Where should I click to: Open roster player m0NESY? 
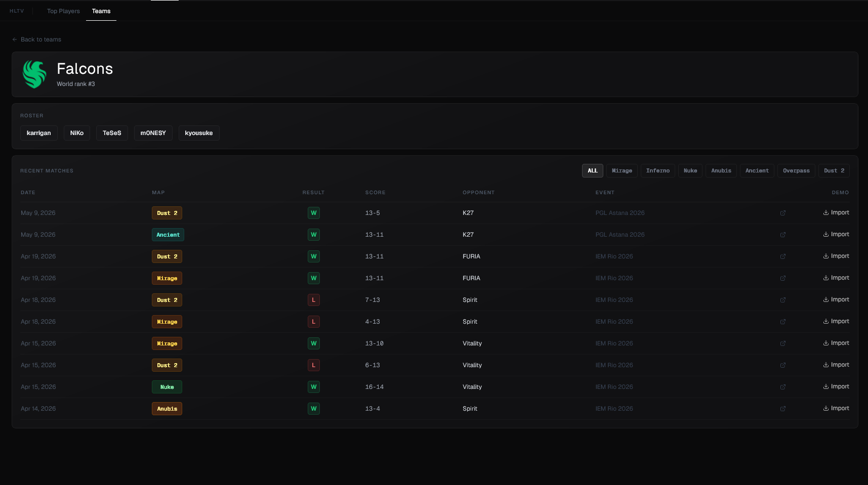coord(153,133)
